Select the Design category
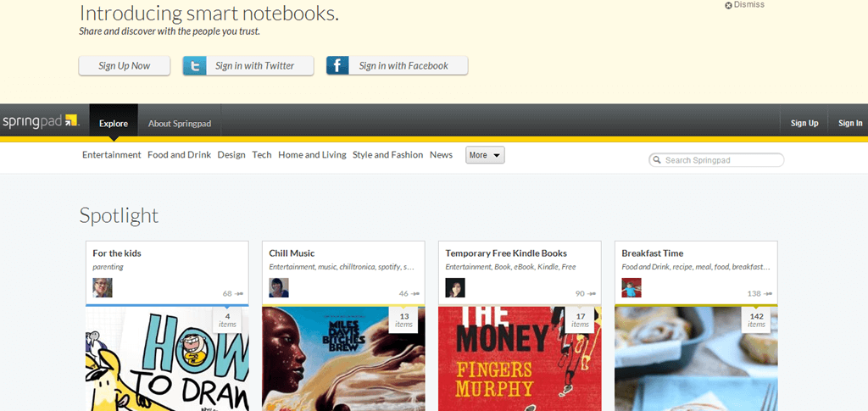The image size is (868, 411). (x=231, y=155)
